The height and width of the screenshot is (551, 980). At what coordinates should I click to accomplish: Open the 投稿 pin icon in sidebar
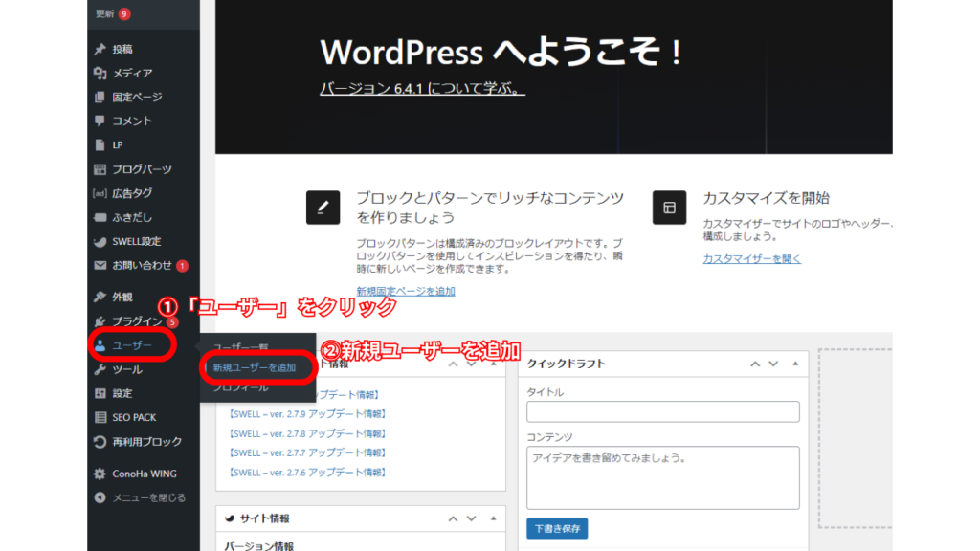coord(100,49)
